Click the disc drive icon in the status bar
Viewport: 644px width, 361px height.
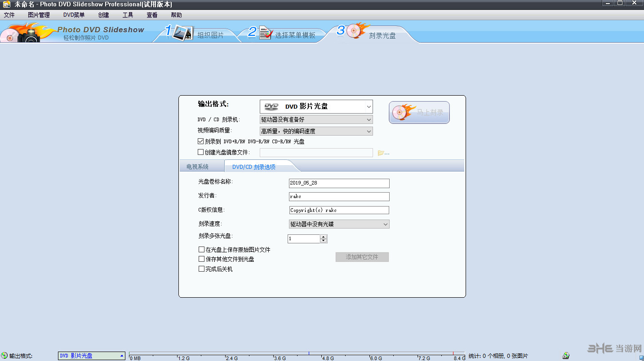[x=565, y=355]
